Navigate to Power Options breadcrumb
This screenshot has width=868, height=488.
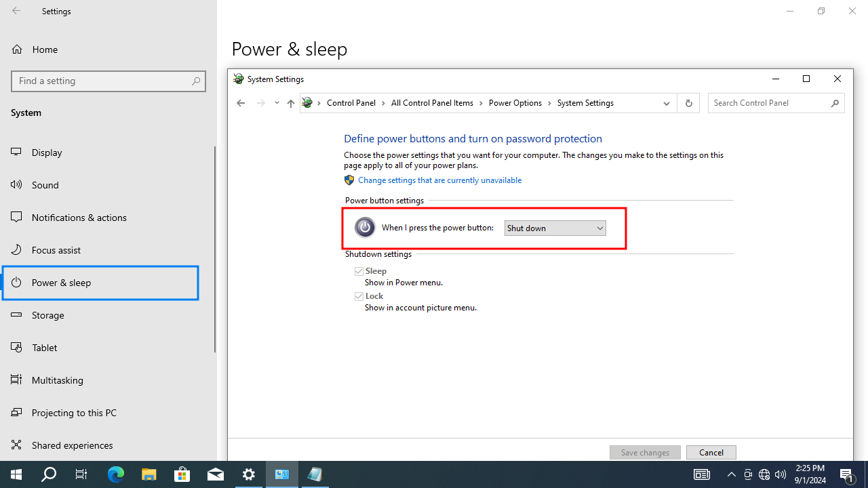(515, 103)
